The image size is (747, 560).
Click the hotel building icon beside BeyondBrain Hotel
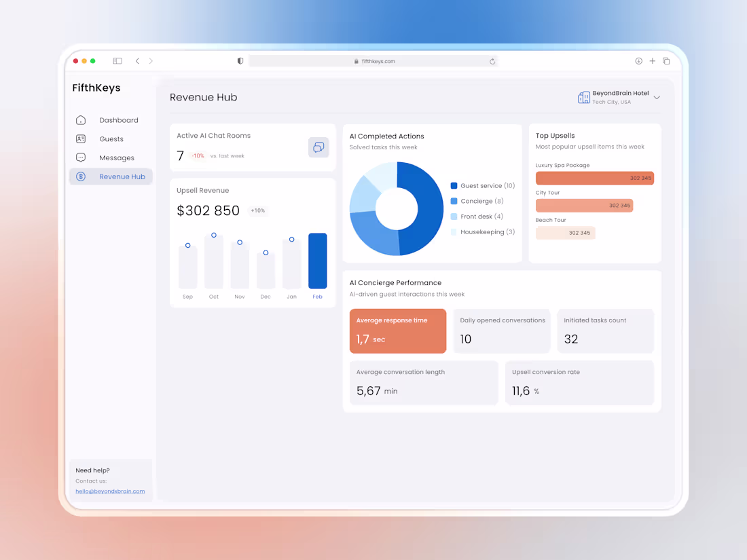click(584, 97)
